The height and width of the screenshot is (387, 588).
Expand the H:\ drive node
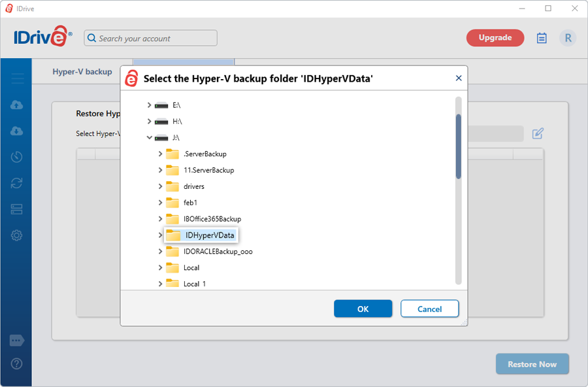(x=149, y=121)
